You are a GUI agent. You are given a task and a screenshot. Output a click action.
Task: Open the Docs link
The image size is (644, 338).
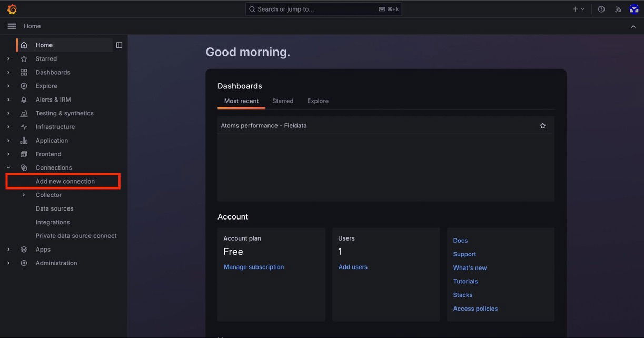(460, 241)
